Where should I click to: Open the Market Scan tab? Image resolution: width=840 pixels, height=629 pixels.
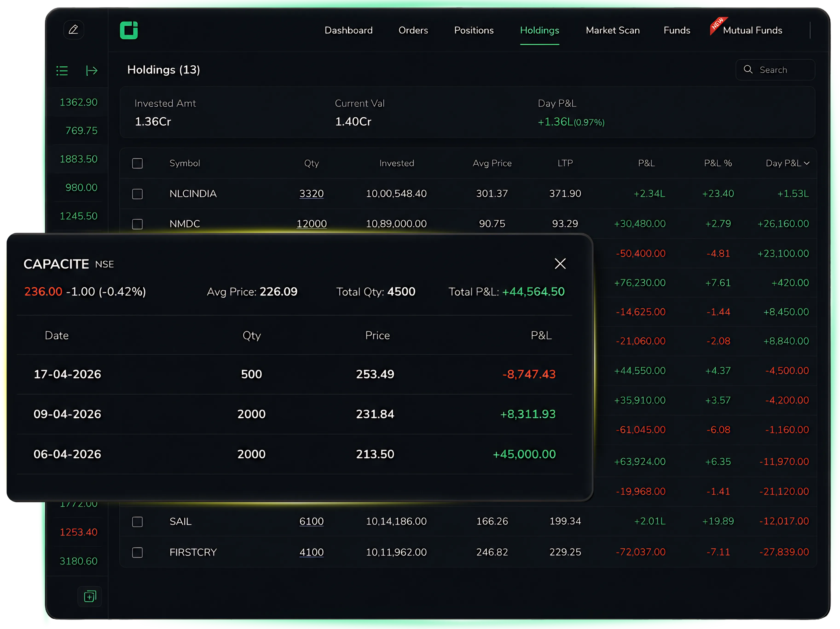tap(613, 30)
